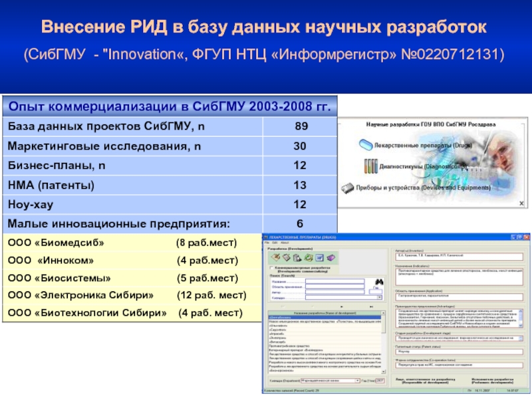Click the Advantages text area scrollbar
This screenshot has height=399, width=532.
point(521,319)
